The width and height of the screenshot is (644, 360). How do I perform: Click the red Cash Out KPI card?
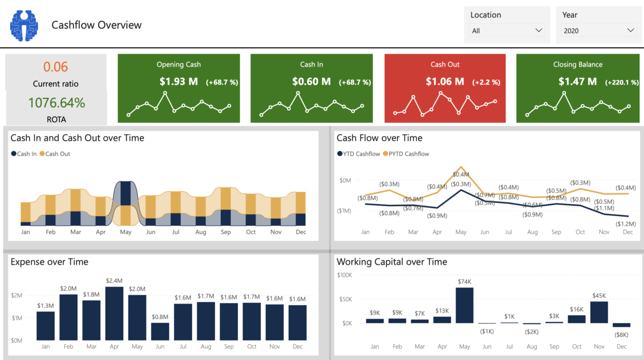445,88
